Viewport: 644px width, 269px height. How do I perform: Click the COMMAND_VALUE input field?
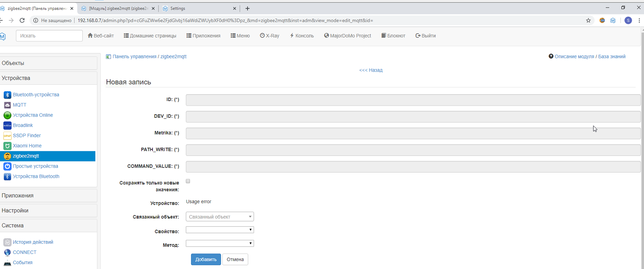tap(413, 166)
